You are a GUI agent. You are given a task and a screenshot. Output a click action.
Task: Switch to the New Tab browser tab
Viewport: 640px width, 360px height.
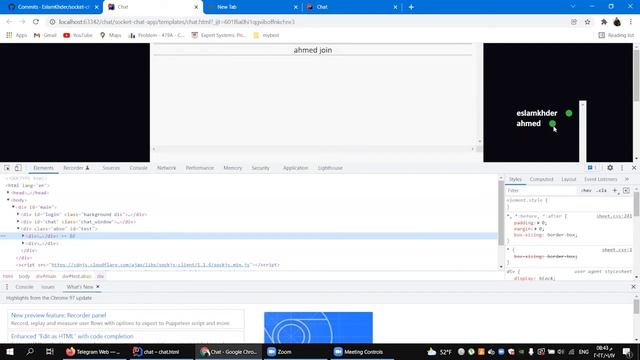click(227, 7)
